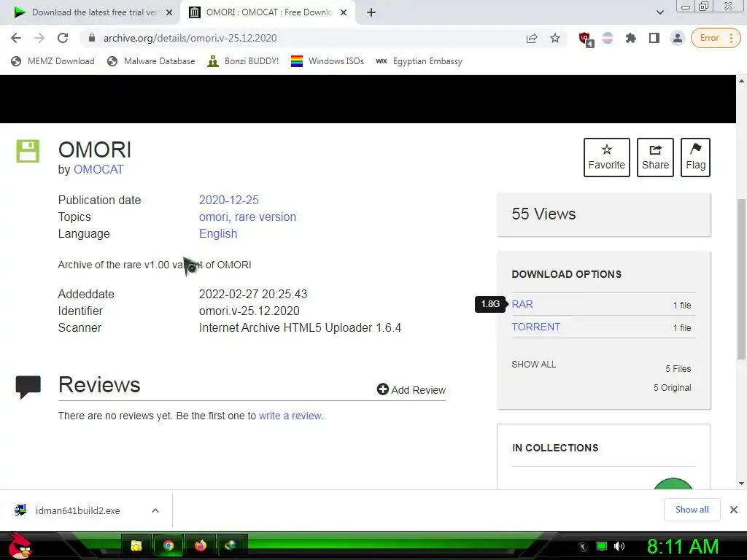This screenshot has width=747, height=560.
Task: Open Windows ISOs bookmark
Action: click(328, 61)
